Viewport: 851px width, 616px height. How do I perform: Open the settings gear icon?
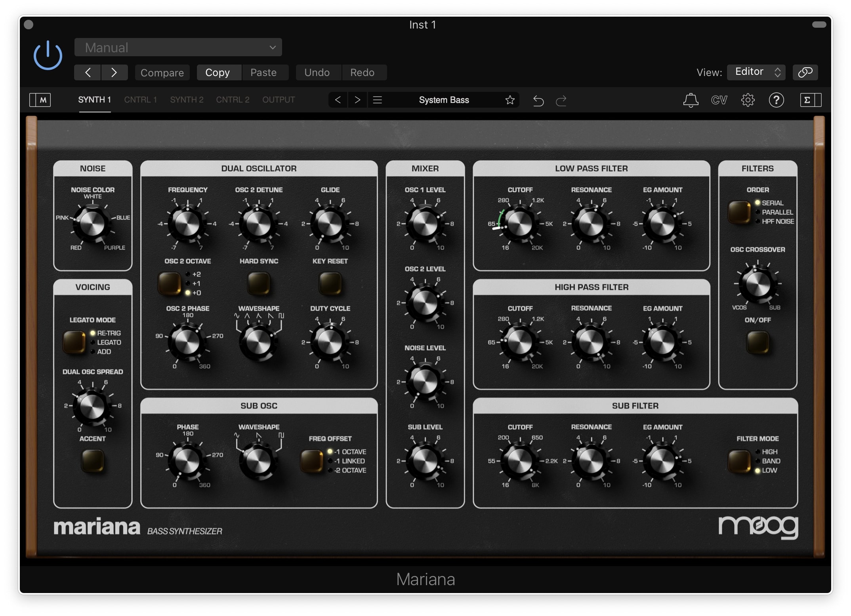pyautogui.click(x=748, y=100)
